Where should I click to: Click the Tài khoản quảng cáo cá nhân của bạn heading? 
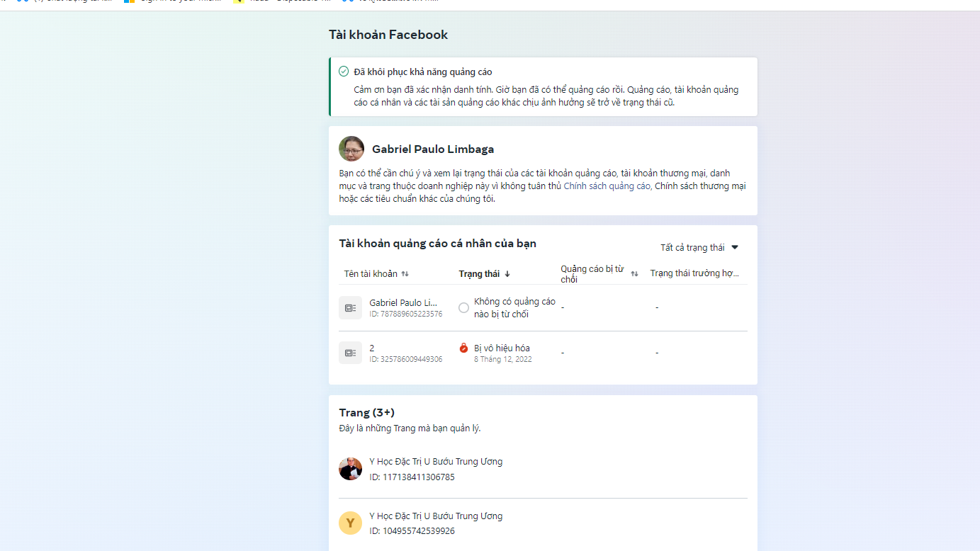click(437, 244)
